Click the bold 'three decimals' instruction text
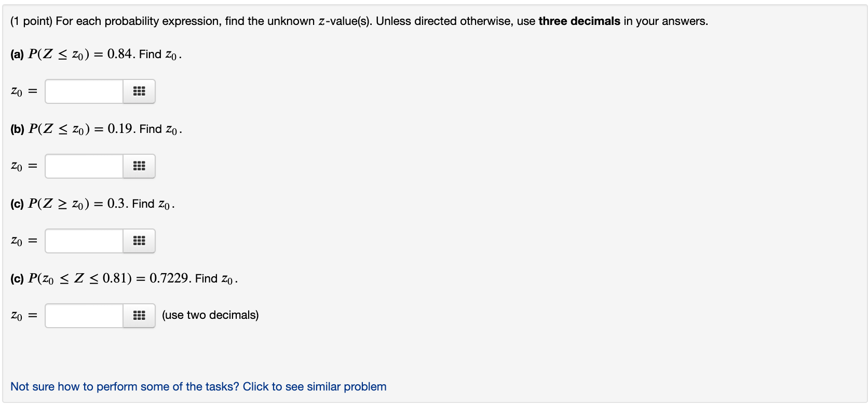This screenshot has width=868, height=404. coord(579,21)
